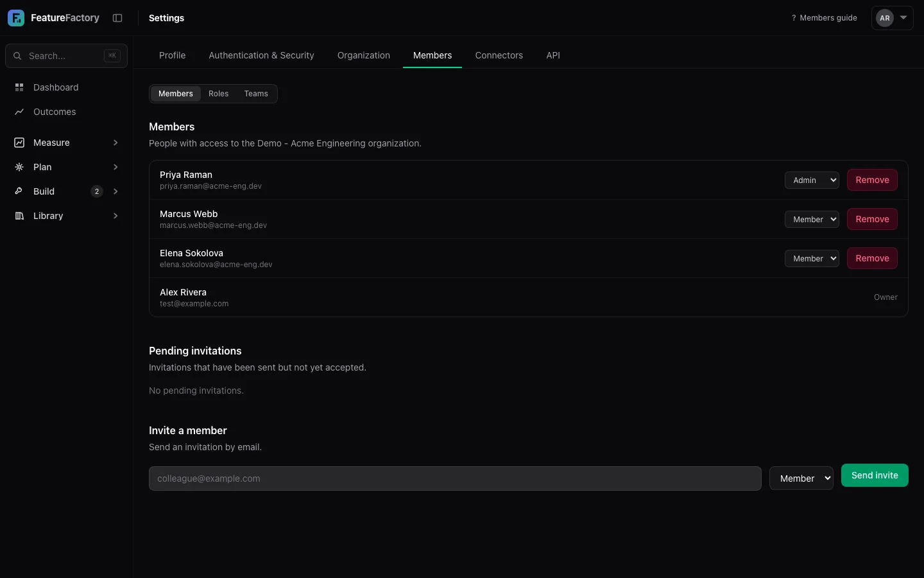The width and height of the screenshot is (924, 578).
Task: Click the No pending invitations text
Action: [196, 390]
